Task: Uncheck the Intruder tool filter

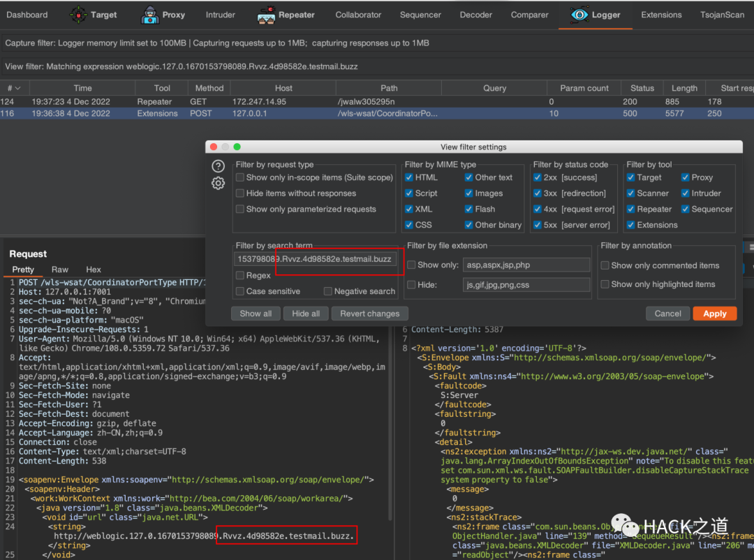Action: pyautogui.click(x=686, y=193)
